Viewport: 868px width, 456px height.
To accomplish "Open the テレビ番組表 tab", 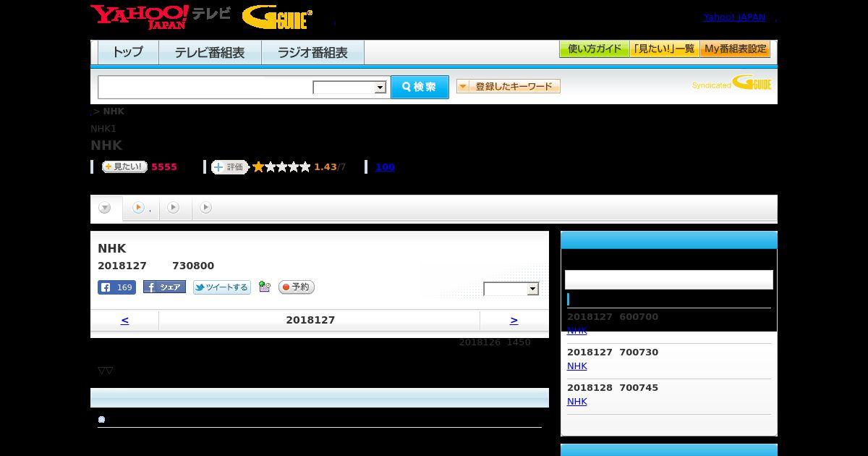I will tap(210, 53).
